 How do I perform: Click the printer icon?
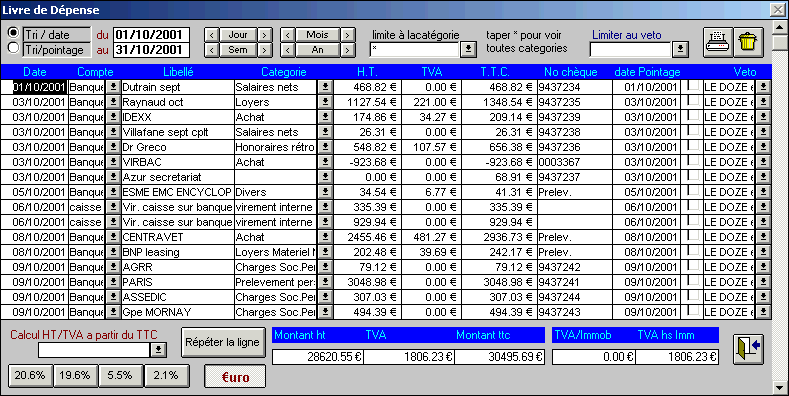coord(718,42)
